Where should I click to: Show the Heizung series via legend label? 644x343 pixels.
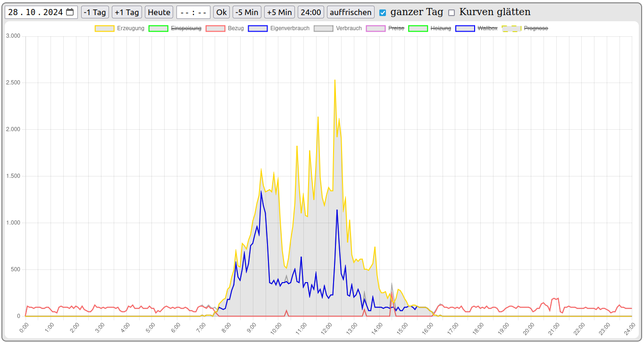[x=441, y=28]
